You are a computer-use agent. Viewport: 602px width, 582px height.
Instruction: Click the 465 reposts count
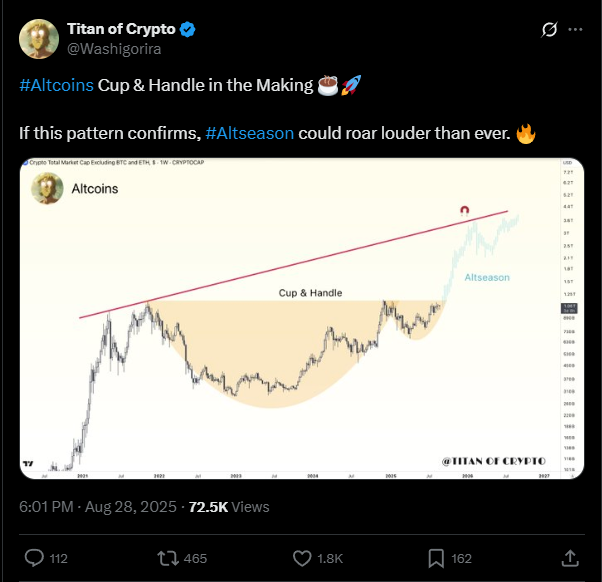[195, 558]
